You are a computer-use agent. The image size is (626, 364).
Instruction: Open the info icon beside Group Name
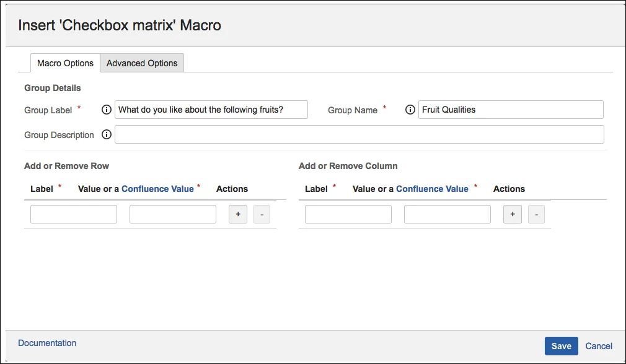point(410,110)
